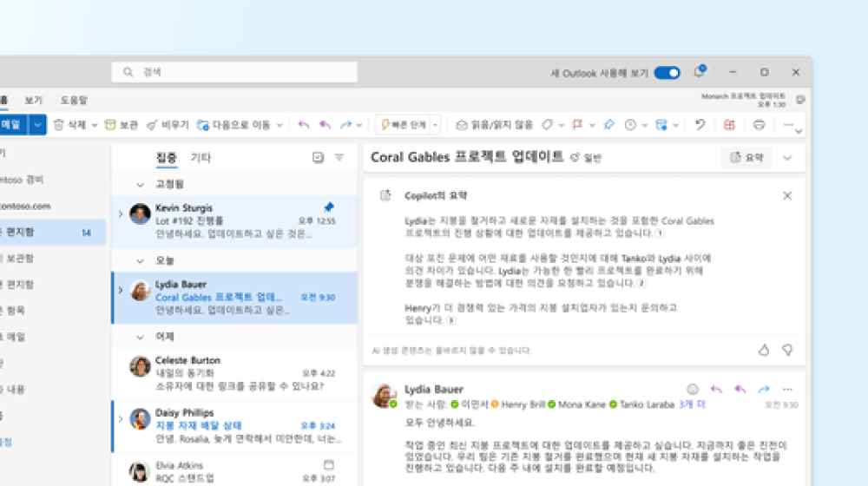The height and width of the screenshot is (486, 868).
Task: Click the Rules icon next to Snooze
Action: pos(661,125)
